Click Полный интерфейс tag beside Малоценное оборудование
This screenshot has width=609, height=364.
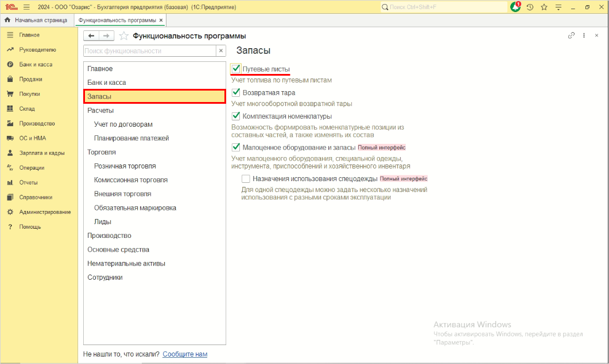click(x=381, y=147)
